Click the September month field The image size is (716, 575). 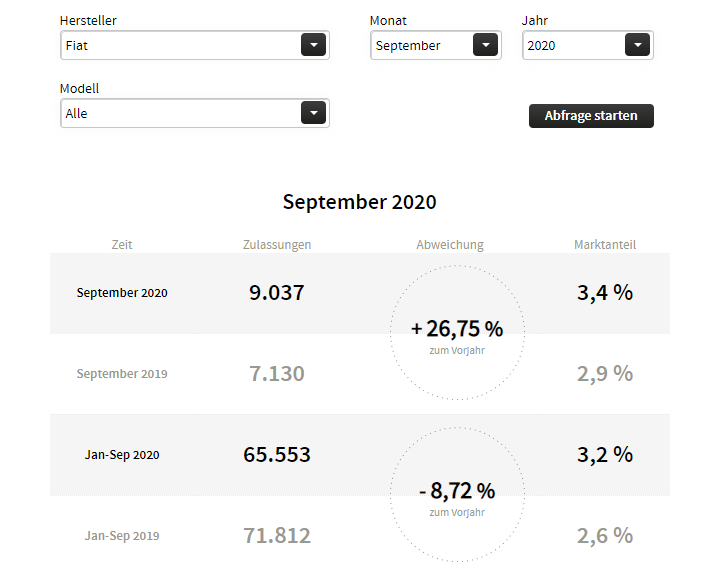click(420, 45)
